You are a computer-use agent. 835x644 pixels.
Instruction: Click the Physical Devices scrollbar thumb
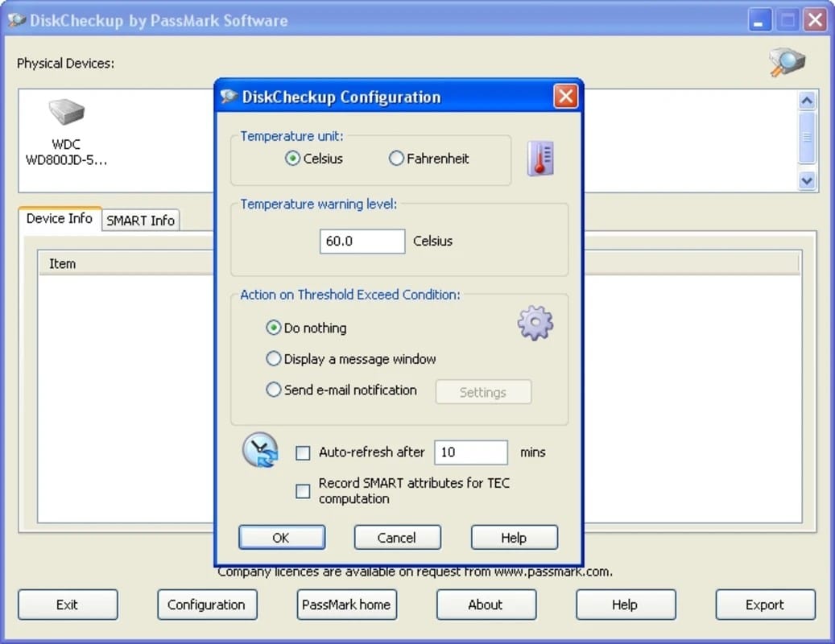click(807, 138)
